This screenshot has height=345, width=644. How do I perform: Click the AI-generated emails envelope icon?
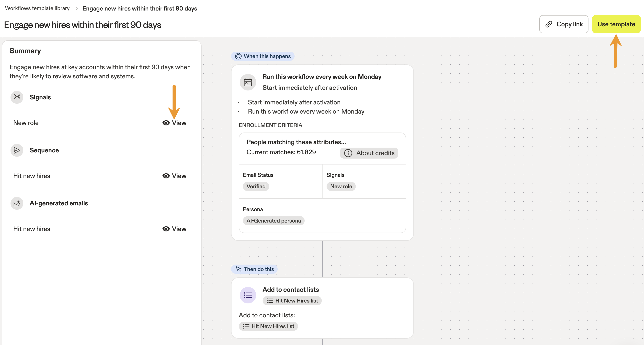click(16, 203)
